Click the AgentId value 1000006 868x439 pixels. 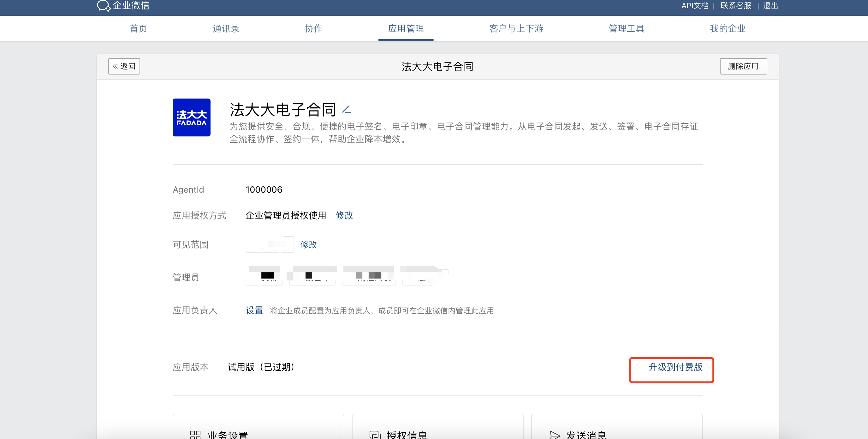tap(264, 189)
